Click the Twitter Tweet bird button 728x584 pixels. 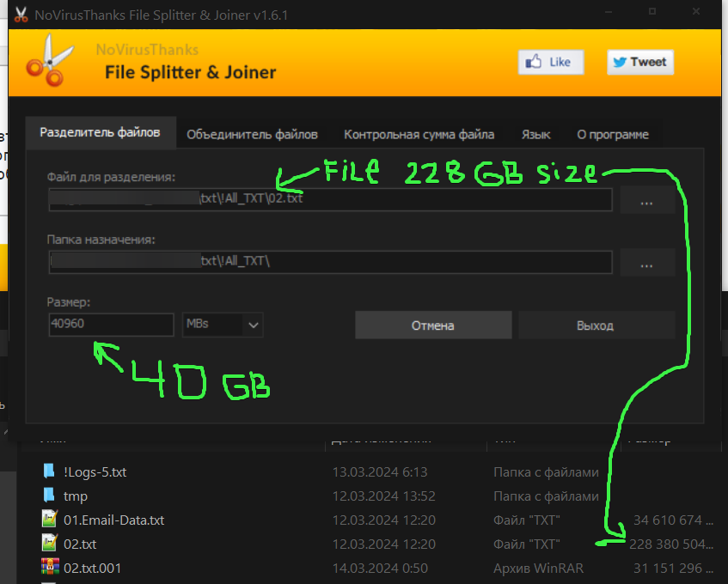point(640,62)
